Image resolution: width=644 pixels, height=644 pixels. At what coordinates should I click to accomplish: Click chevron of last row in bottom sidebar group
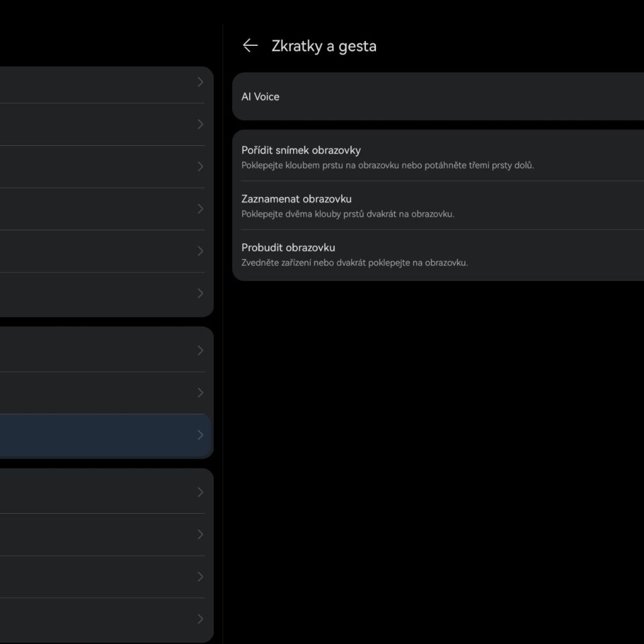pos(201,619)
